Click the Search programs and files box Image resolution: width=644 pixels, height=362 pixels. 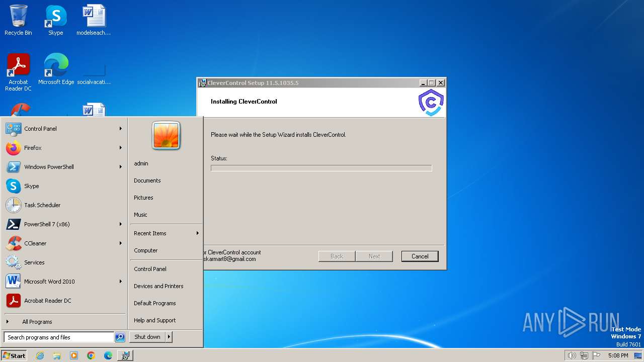pyautogui.click(x=59, y=337)
